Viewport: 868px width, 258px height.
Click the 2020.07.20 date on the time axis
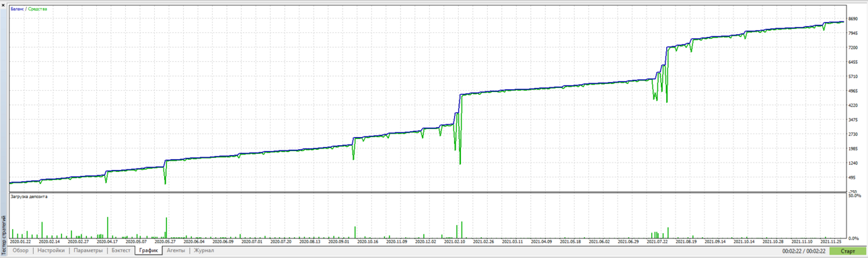(281, 242)
